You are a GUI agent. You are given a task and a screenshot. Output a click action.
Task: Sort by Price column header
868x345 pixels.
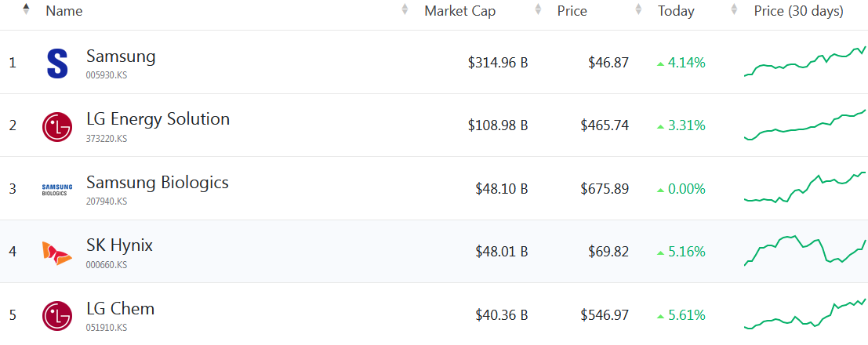click(x=572, y=11)
